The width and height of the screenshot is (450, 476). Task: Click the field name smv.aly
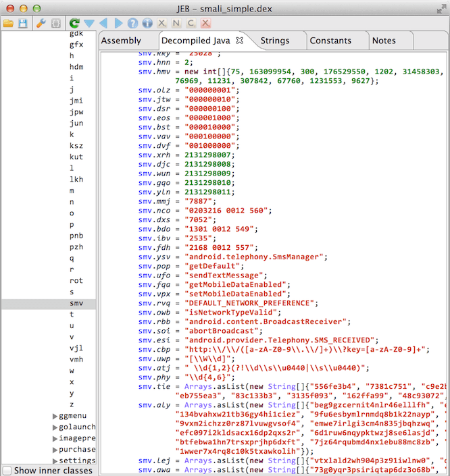(154, 405)
